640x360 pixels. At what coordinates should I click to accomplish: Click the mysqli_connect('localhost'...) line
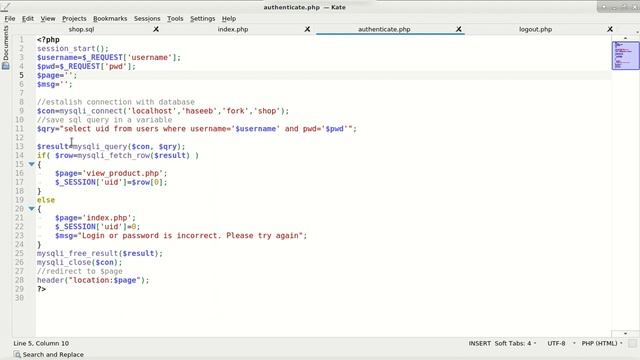(163, 111)
